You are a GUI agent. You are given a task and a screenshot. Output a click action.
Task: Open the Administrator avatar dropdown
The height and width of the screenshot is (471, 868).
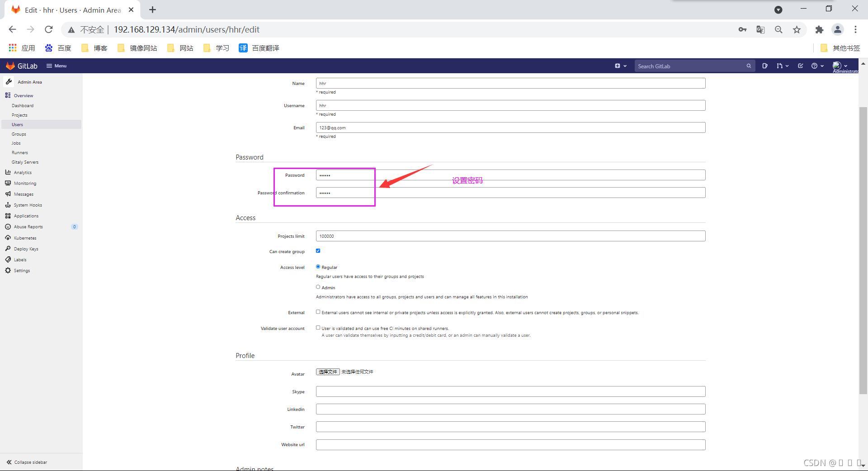(x=840, y=66)
